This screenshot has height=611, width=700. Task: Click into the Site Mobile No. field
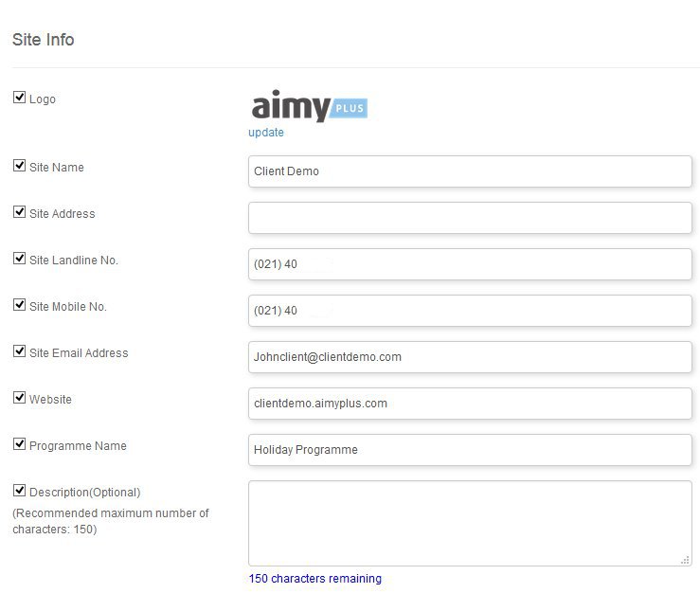(x=470, y=311)
